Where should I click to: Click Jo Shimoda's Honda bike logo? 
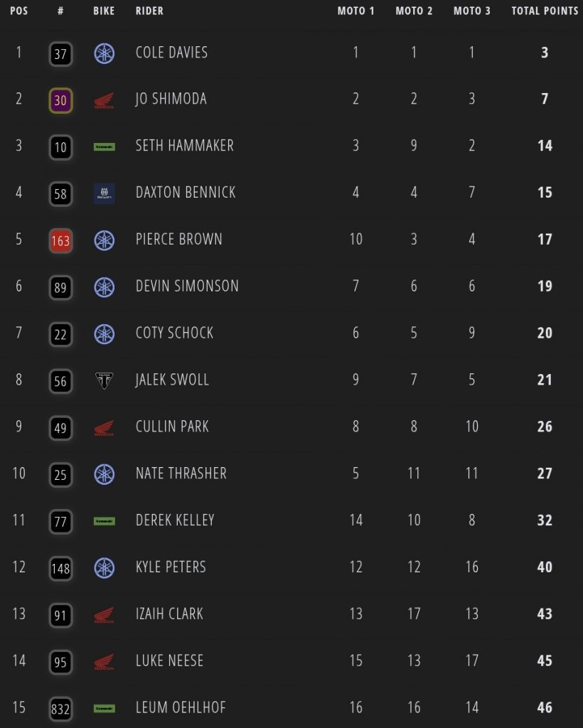104,101
